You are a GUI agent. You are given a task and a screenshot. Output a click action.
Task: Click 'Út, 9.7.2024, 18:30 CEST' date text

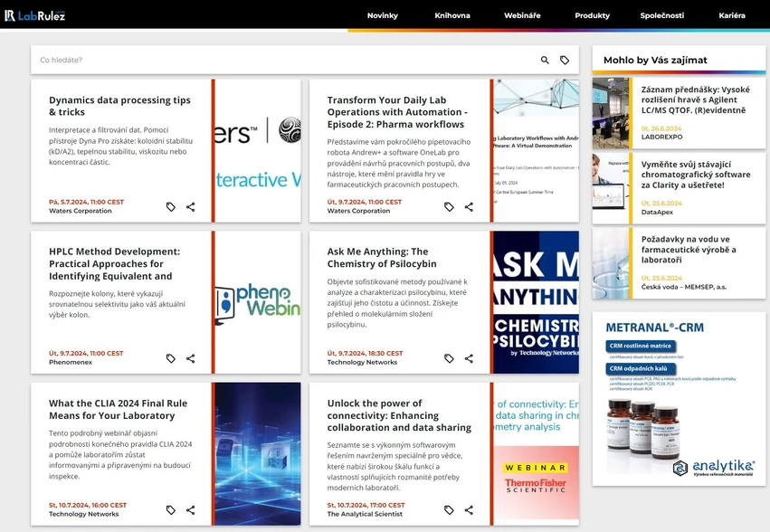[x=365, y=353]
